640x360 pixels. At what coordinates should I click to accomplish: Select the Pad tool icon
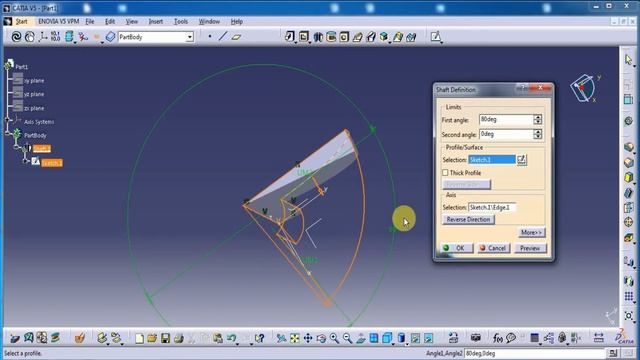[x=290, y=37]
